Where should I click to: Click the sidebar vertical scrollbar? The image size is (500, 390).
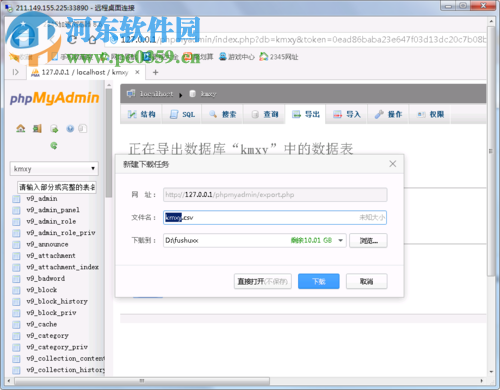pyautogui.click(x=109, y=143)
